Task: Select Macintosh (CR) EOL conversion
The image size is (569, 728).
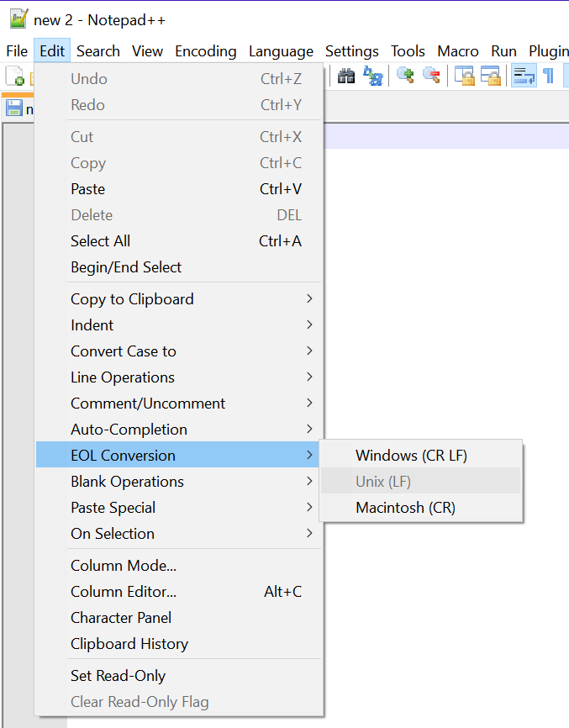Action: (405, 508)
